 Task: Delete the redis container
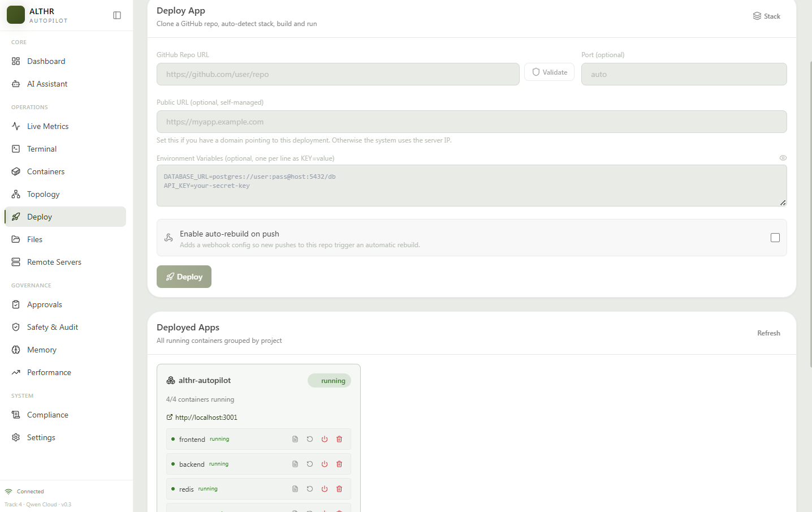coord(339,489)
